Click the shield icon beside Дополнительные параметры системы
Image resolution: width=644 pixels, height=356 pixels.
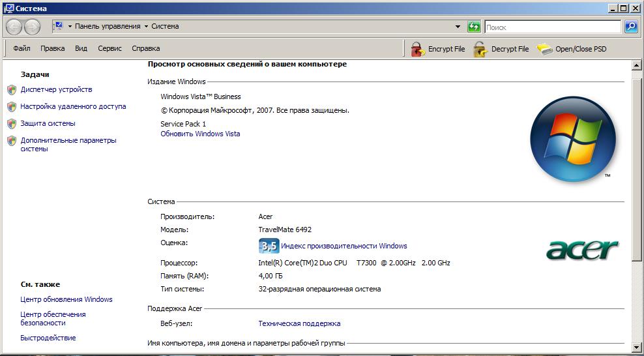[x=12, y=141]
